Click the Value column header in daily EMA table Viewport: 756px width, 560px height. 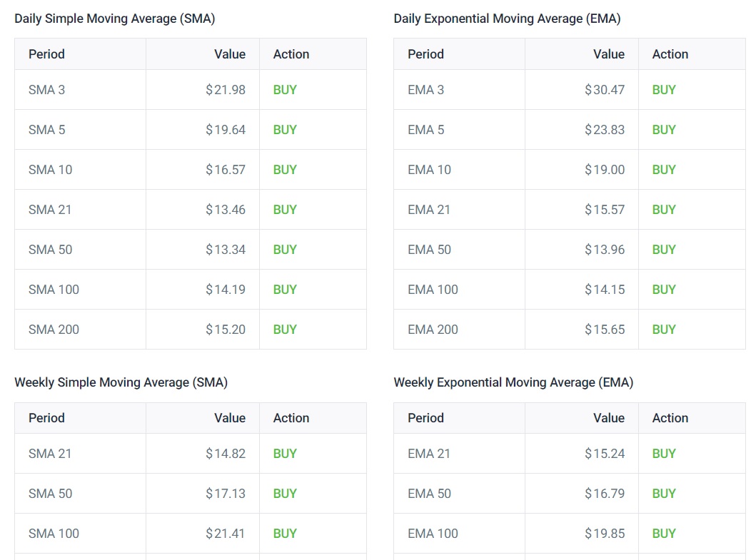[609, 54]
